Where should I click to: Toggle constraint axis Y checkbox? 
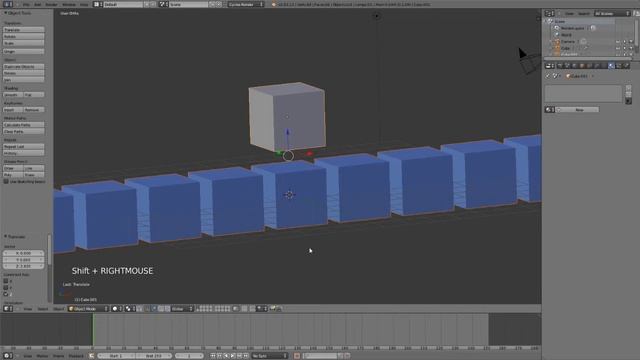6,287
